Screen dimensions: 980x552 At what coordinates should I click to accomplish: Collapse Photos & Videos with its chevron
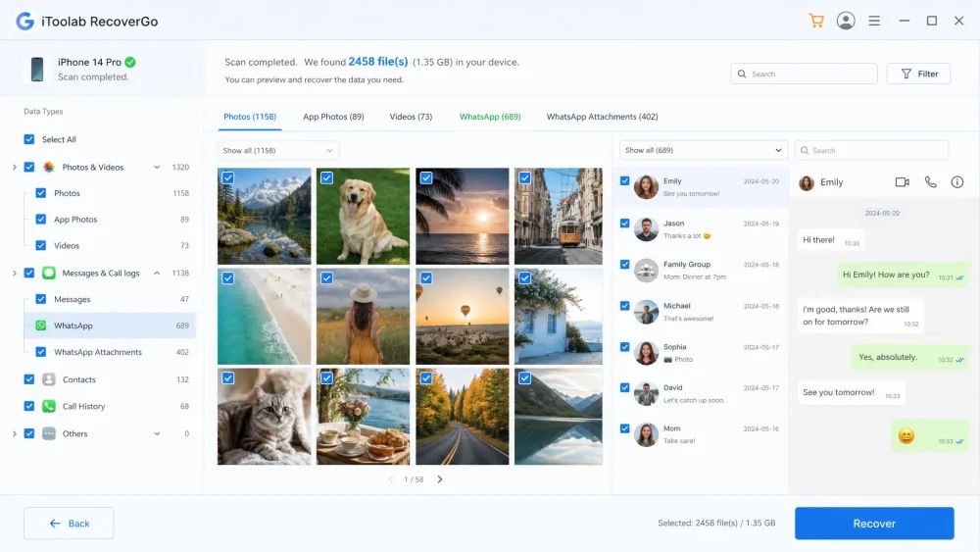(157, 167)
